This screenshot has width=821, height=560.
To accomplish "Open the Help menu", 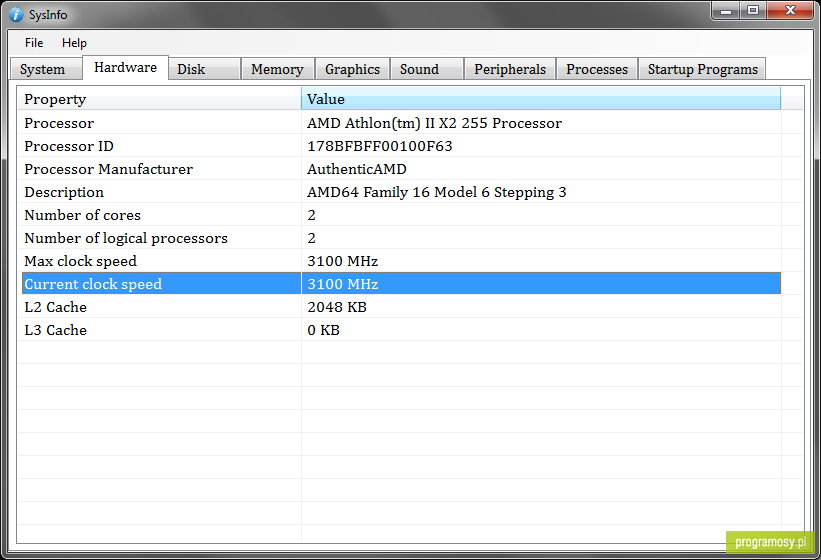I will click(x=74, y=43).
